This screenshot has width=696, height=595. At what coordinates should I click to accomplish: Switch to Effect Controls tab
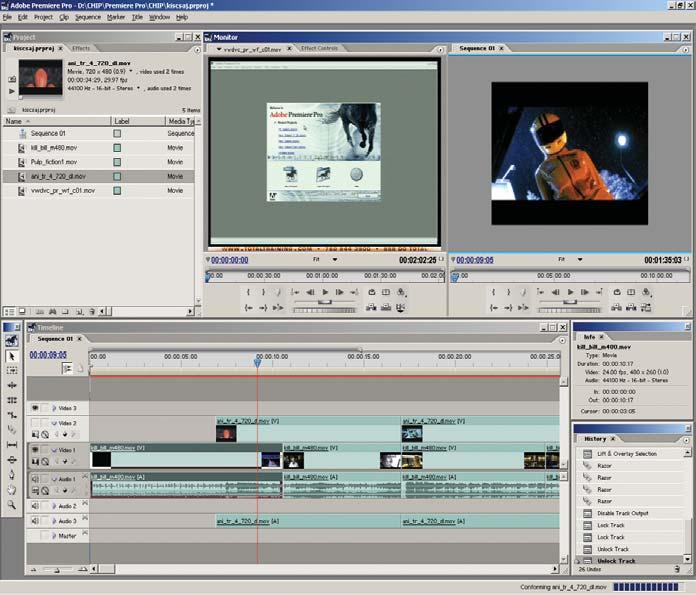[319, 48]
